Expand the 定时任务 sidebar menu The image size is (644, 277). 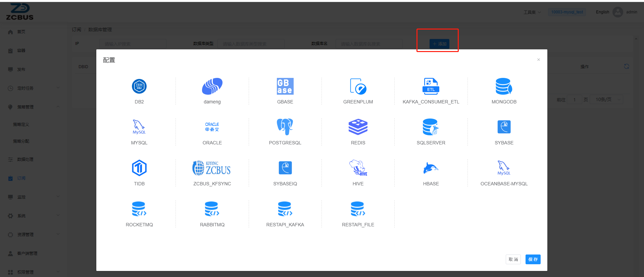coord(34,88)
